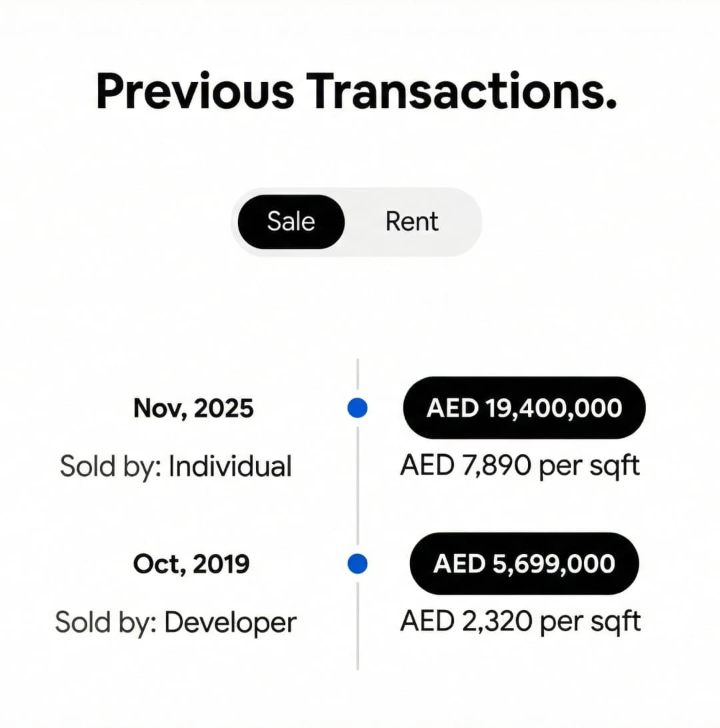The image size is (720, 728).
Task: Select the dark Sale toggle capsule
Action: (291, 221)
